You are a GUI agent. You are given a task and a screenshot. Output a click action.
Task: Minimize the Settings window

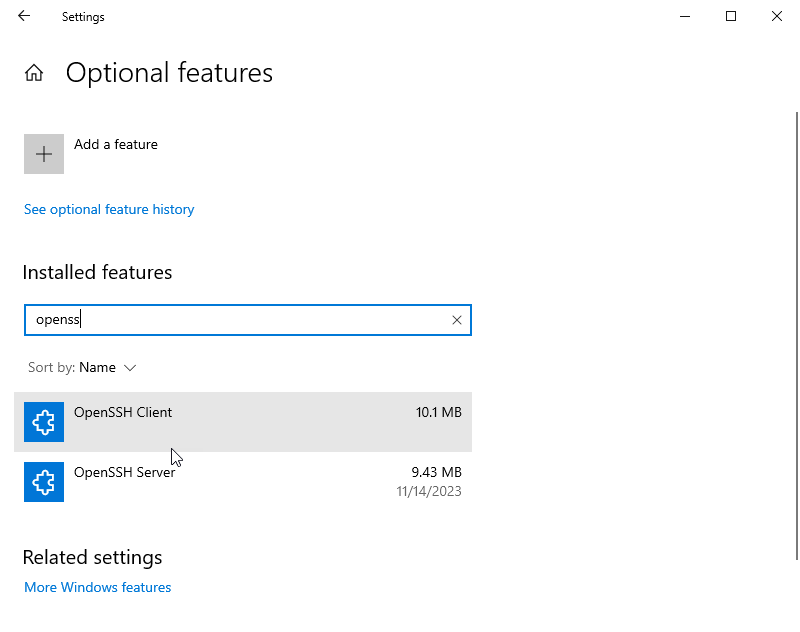(685, 16)
